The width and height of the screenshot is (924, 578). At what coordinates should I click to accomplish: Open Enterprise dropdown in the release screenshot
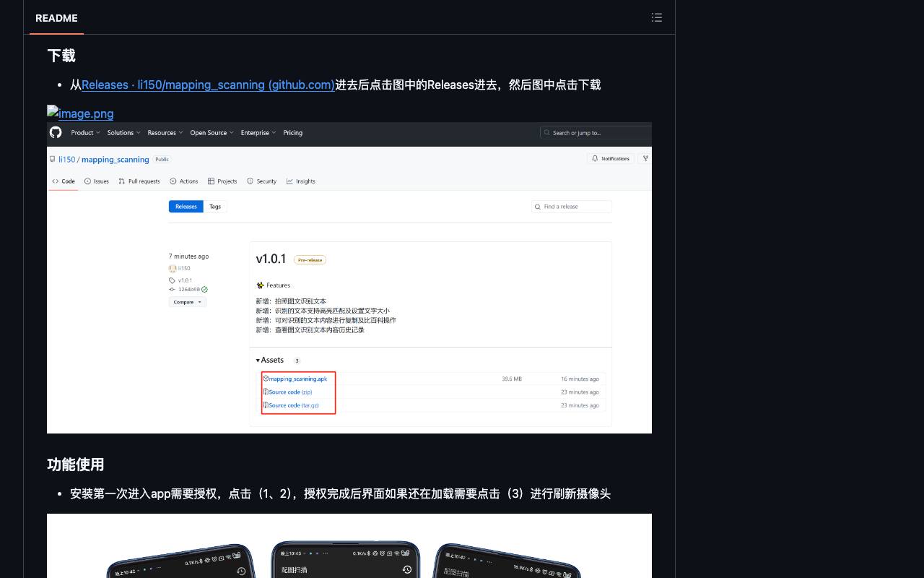pos(257,133)
